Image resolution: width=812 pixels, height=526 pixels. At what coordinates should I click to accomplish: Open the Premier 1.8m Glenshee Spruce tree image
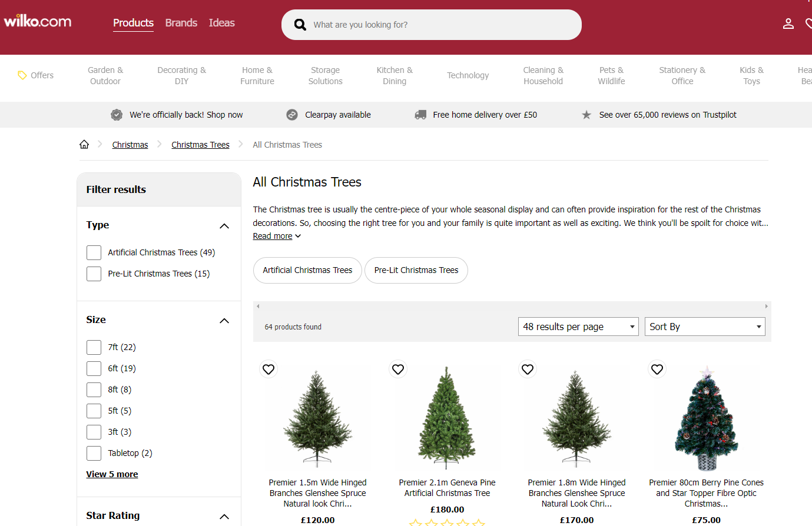(577, 418)
